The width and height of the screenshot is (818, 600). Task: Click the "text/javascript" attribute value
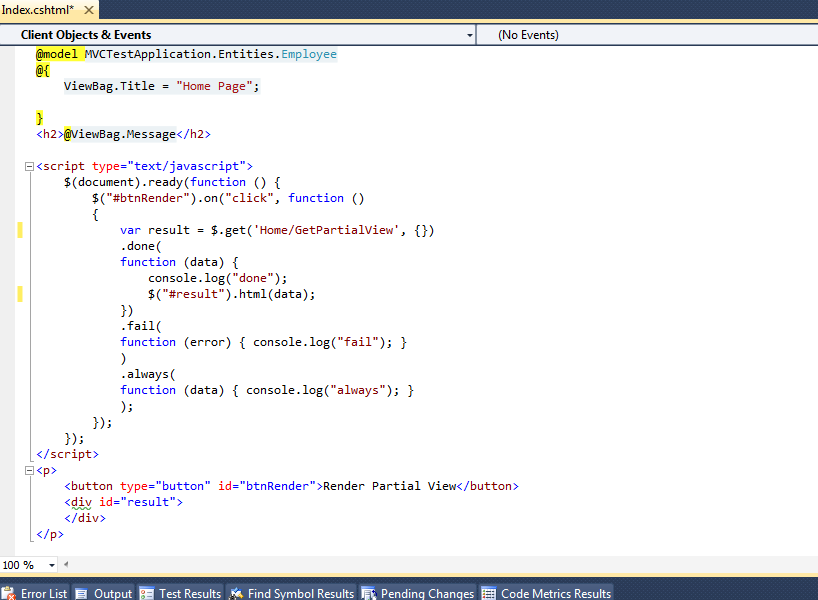click(186, 166)
